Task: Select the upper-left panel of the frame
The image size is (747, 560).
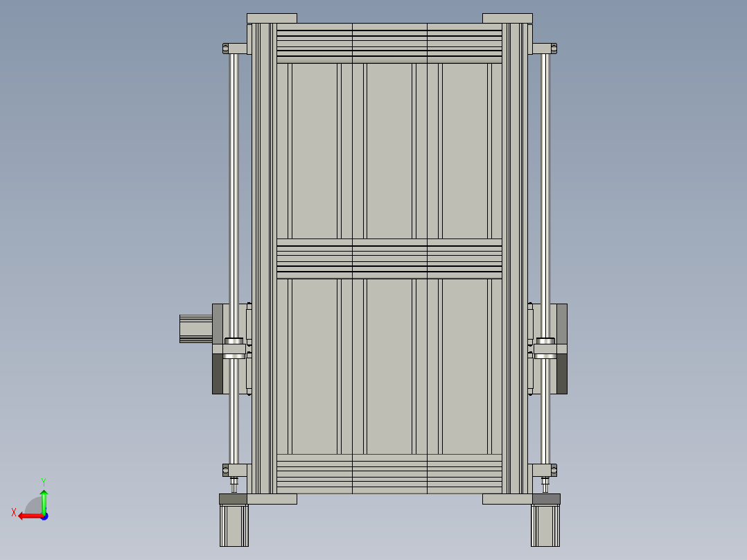Action: click(314, 150)
